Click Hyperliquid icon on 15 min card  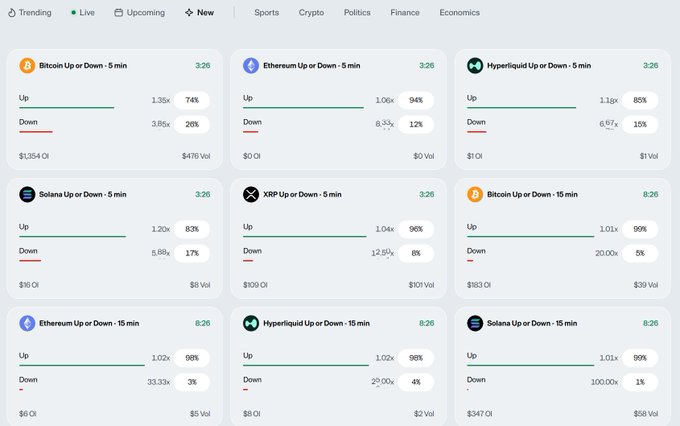click(251, 323)
